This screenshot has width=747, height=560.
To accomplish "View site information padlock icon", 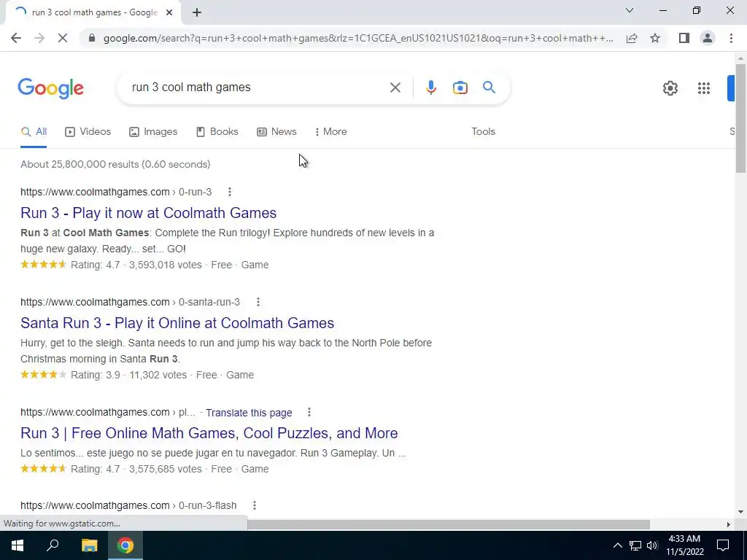I will click(x=92, y=38).
